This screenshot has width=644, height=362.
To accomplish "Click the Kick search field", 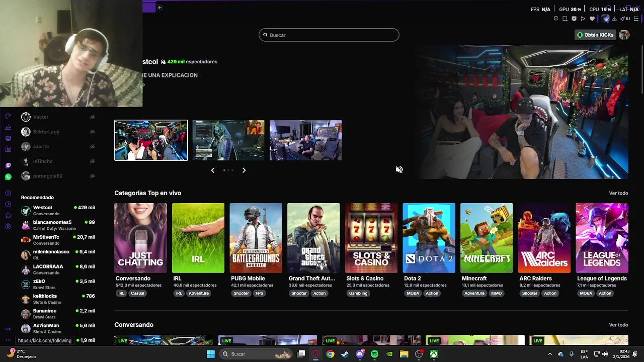I will pyautogui.click(x=329, y=35).
